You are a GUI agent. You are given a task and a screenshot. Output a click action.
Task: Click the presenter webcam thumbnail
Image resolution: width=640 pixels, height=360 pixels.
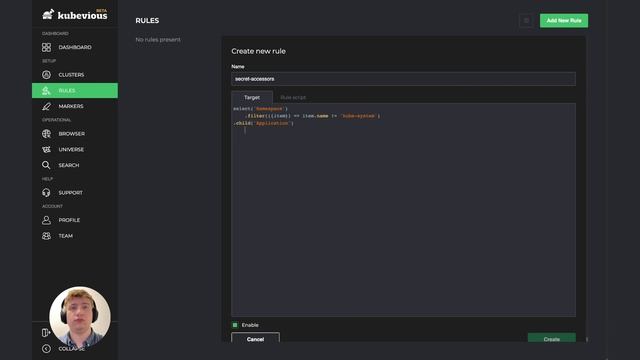point(80,317)
